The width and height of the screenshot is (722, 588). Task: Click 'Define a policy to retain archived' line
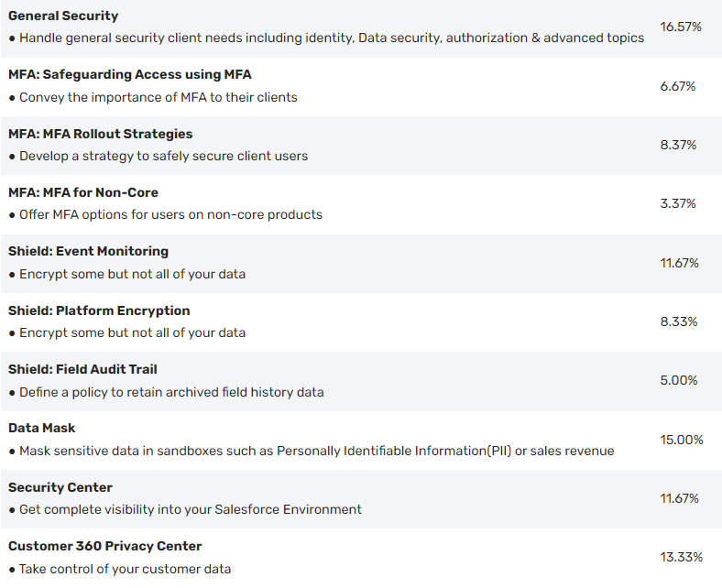coord(166,392)
